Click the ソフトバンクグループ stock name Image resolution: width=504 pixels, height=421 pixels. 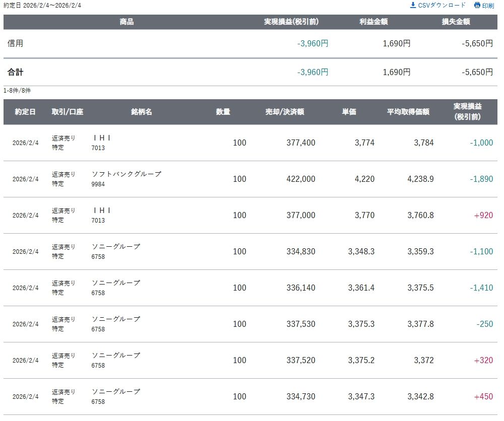click(x=127, y=174)
